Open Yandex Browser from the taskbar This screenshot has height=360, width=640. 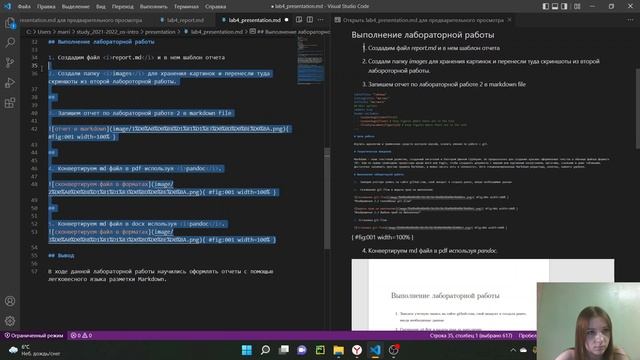pos(357,350)
